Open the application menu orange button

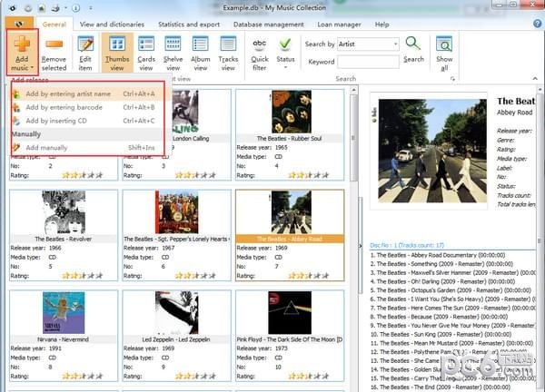coord(19,24)
